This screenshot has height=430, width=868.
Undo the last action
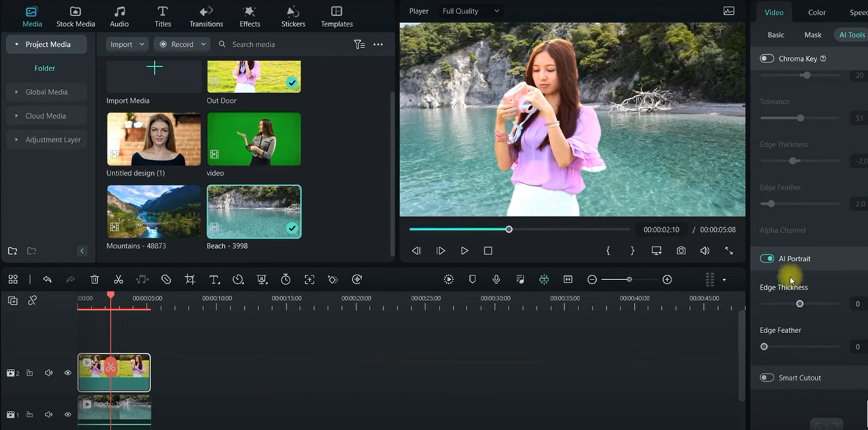(47, 279)
